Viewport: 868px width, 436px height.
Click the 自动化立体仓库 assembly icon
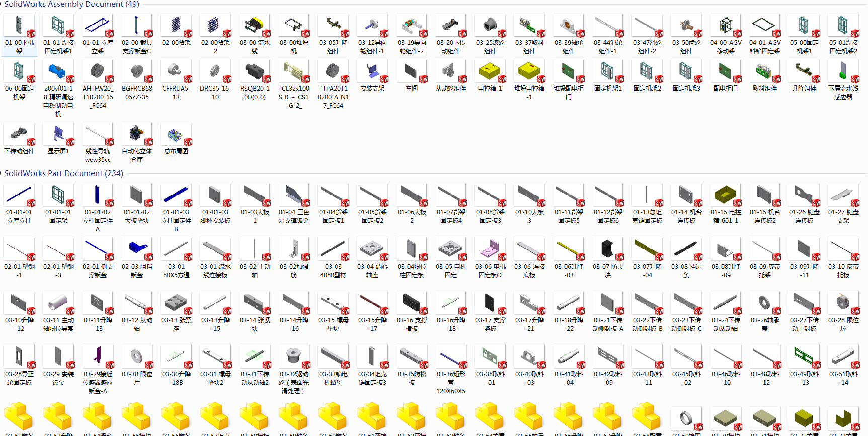137,134
